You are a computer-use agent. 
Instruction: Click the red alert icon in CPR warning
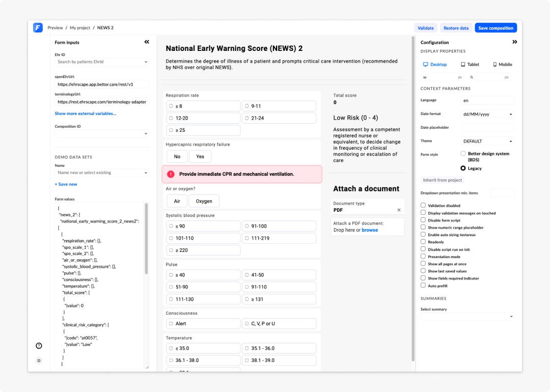pyautogui.click(x=171, y=174)
